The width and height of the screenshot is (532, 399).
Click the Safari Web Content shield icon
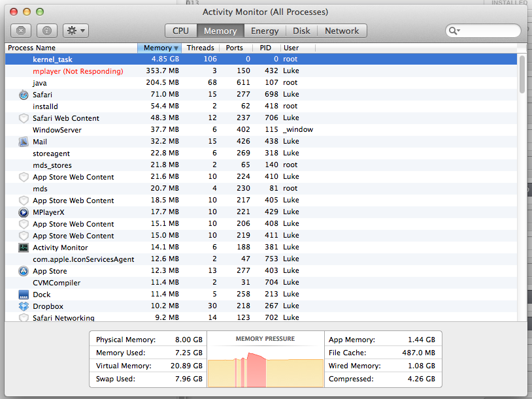tap(24, 118)
